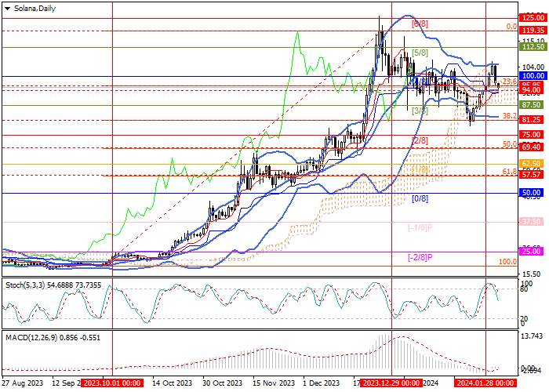Select the 2023.12.29 00:00 date marker
Image resolution: width=549 pixels, height=392 pixels.
pyautogui.click(x=391, y=383)
